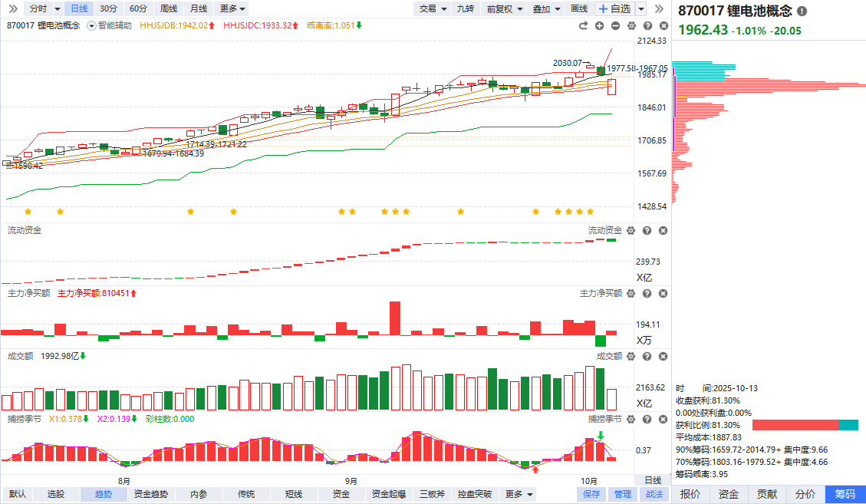Screen dimensions: 866x504
Task: Close the 主力净买额 indicator panel
Action: click(x=663, y=293)
